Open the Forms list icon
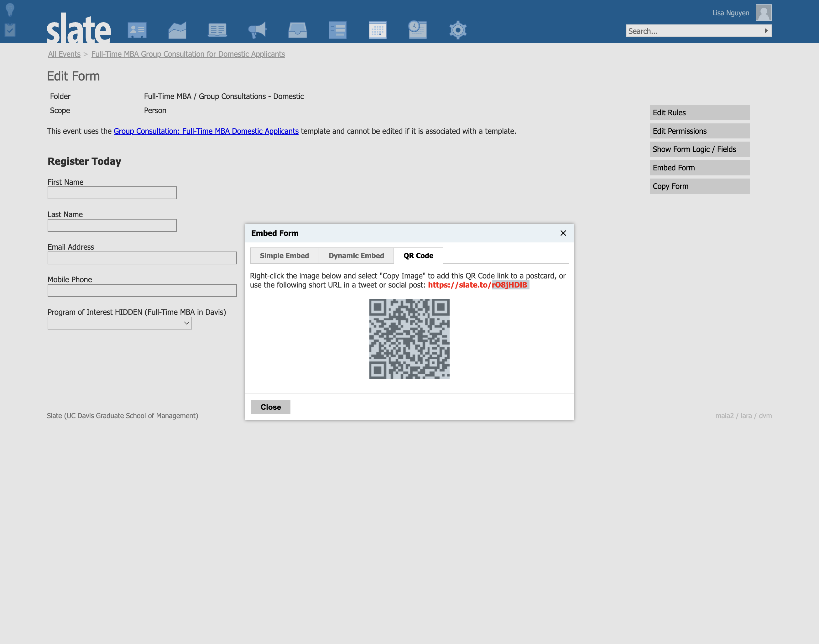 pos(337,30)
